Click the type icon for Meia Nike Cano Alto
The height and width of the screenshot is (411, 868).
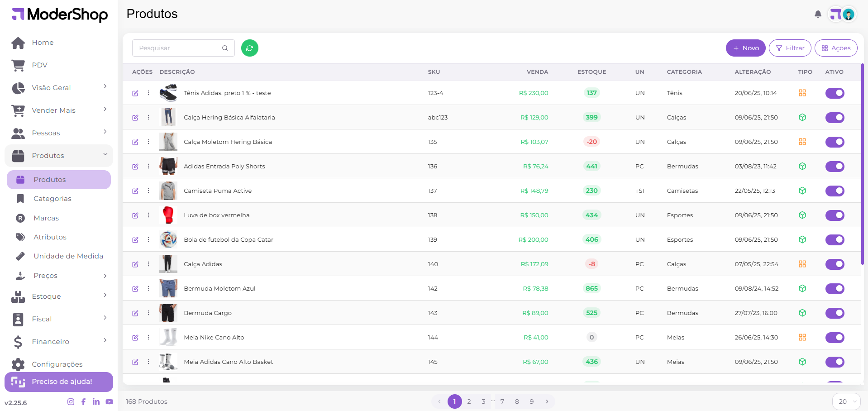coord(802,337)
